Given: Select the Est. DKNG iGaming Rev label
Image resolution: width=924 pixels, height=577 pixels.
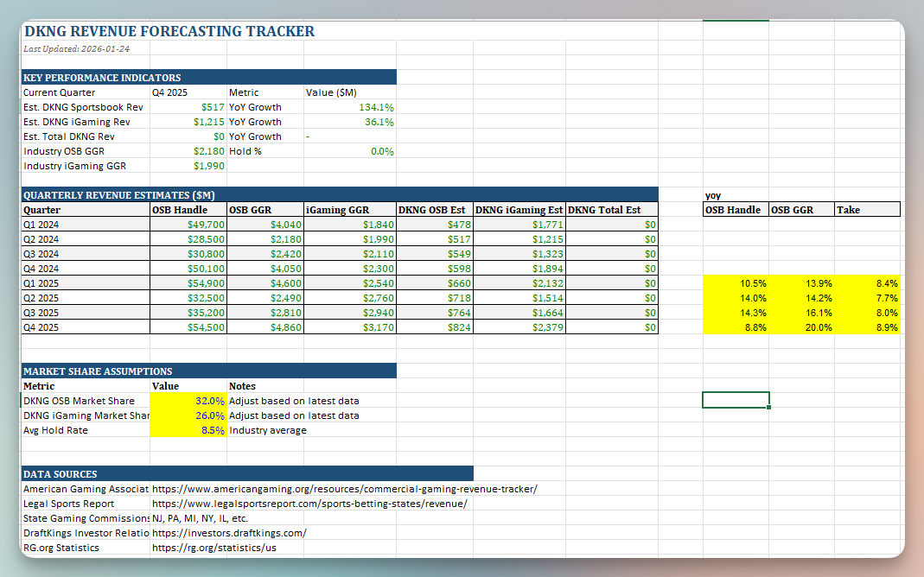Looking at the screenshot, I should tap(77, 122).
